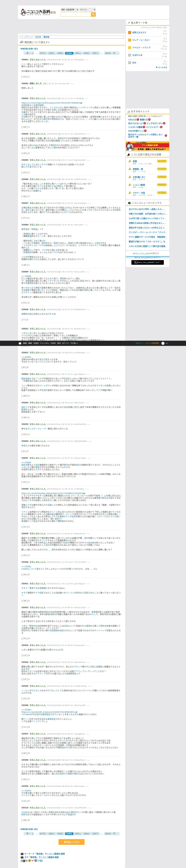Click ログイン in the black bar

coord(139,343)
